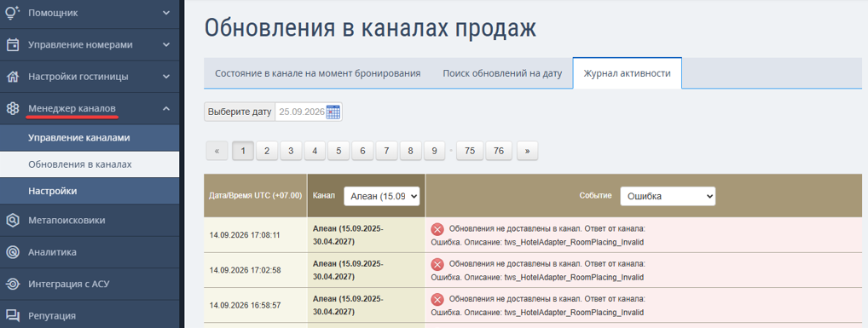
Task: Open the Аналитика menu item
Action: 90,252
